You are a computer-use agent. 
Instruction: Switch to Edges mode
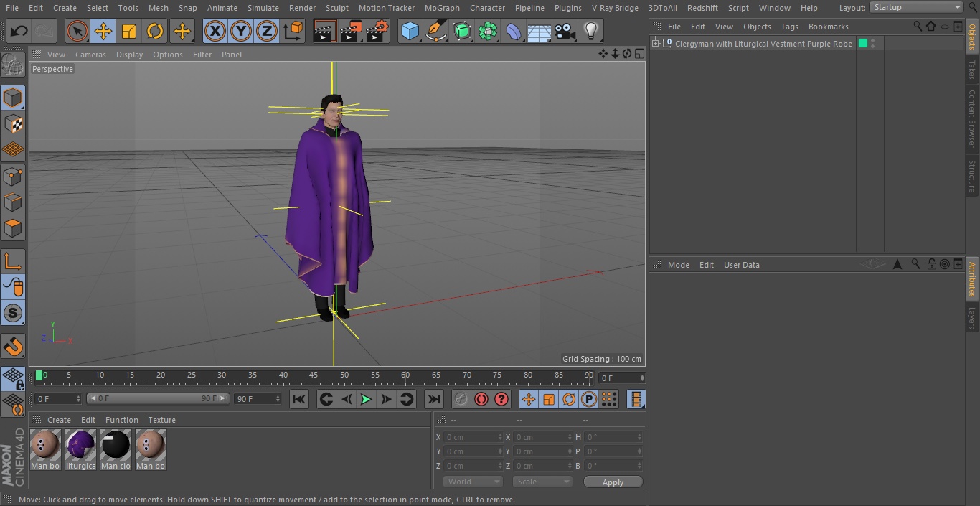(x=13, y=202)
